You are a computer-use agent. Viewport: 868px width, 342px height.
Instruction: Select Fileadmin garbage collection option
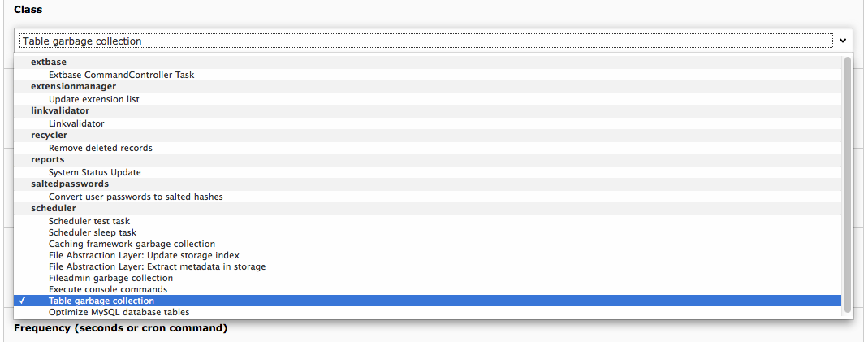[x=110, y=278]
